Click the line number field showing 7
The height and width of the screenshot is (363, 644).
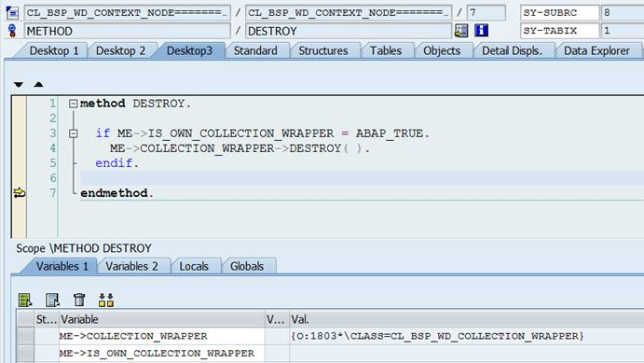tap(486, 13)
